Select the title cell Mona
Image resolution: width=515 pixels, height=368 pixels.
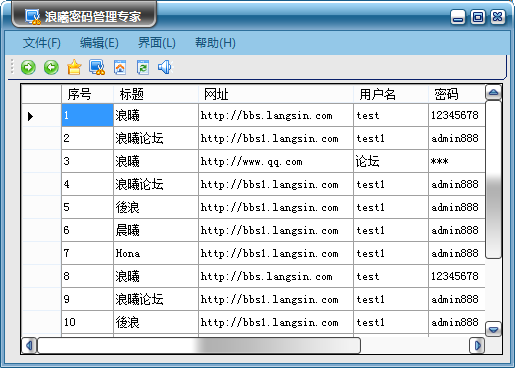click(156, 253)
